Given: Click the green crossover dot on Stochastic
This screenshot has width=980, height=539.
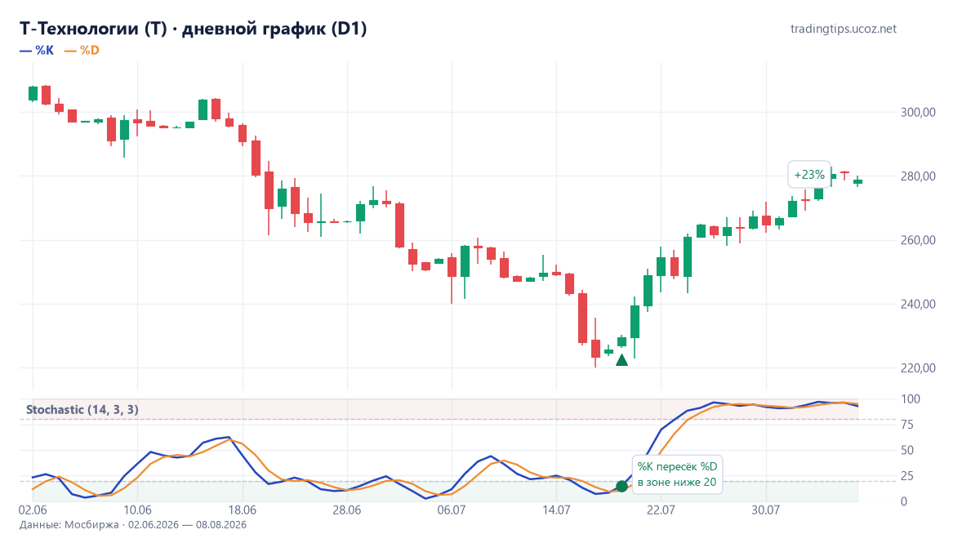Looking at the screenshot, I should coord(621,486).
